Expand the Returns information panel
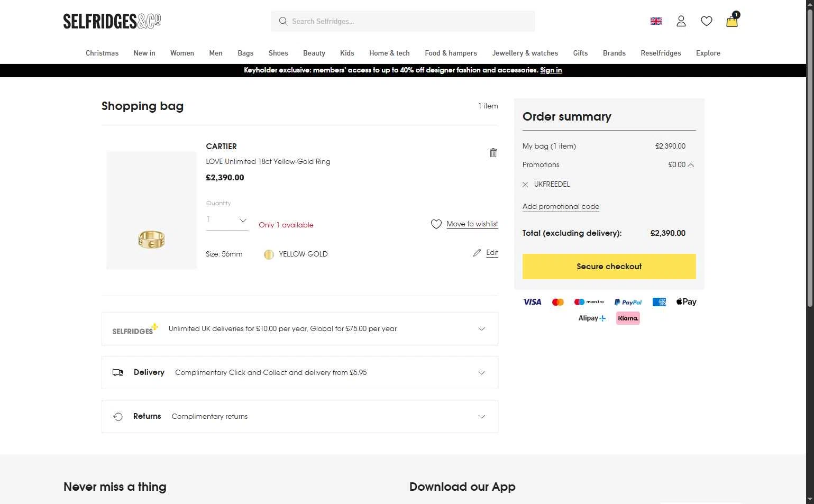 [300, 417]
